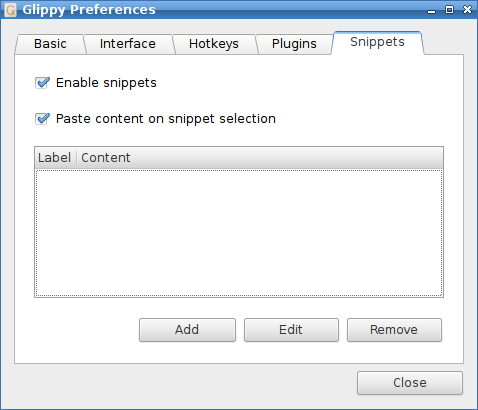This screenshot has width=478, height=410.
Task: Maximize the Glippy Preferences window
Action: coord(449,10)
